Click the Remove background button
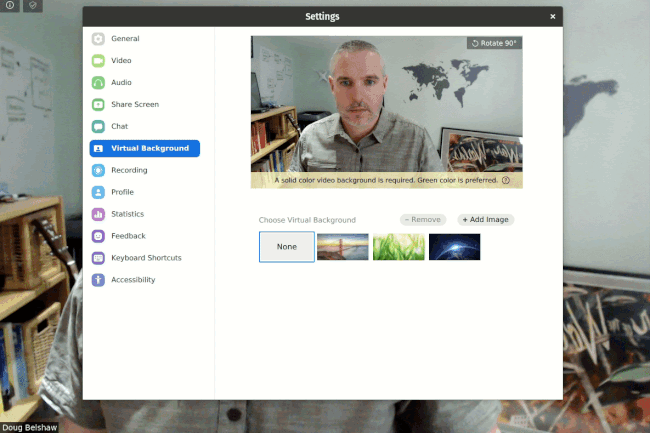The image size is (650, 433). point(423,220)
